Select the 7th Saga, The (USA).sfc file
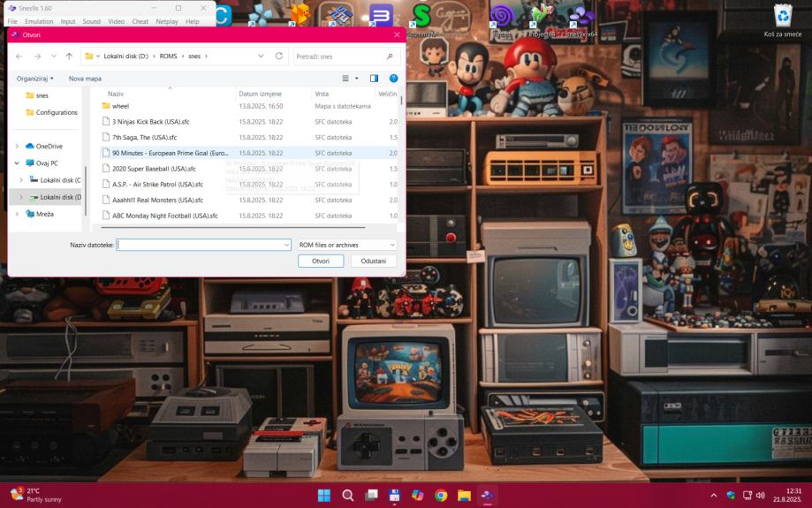Viewport: 812px width, 508px height. (x=144, y=138)
